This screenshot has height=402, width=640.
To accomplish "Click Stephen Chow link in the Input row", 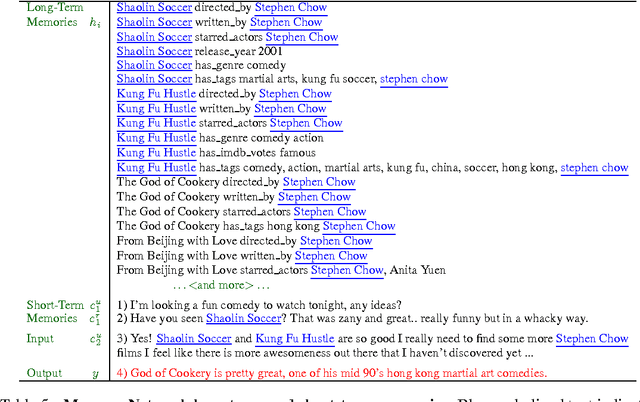I will pyautogui.click(x=592, y=340).
